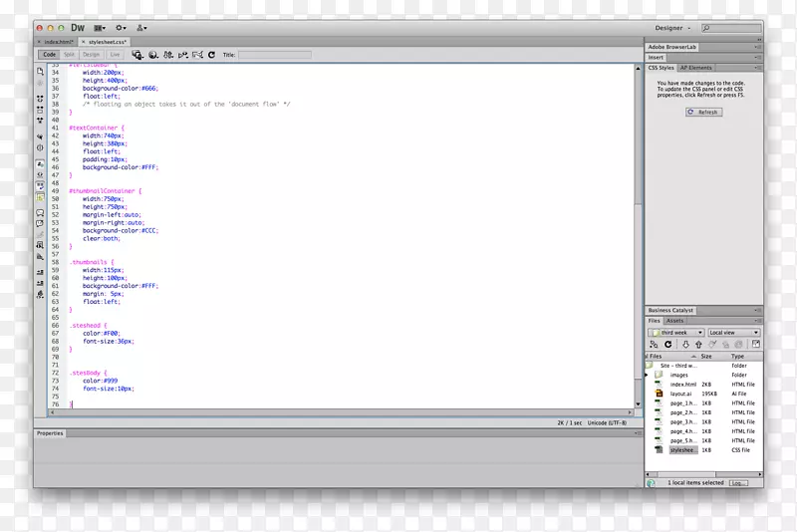
Task: Switch to the index.html document tab
Action: tap(59, 42)
